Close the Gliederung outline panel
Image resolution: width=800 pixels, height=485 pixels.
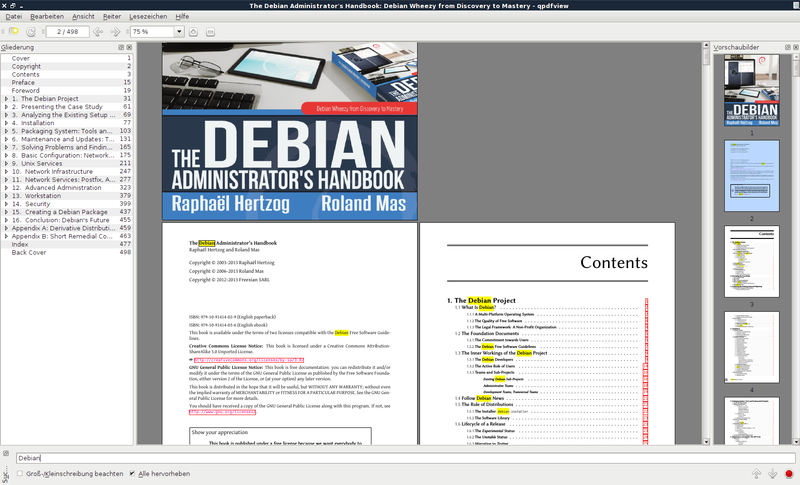[129, 47]
